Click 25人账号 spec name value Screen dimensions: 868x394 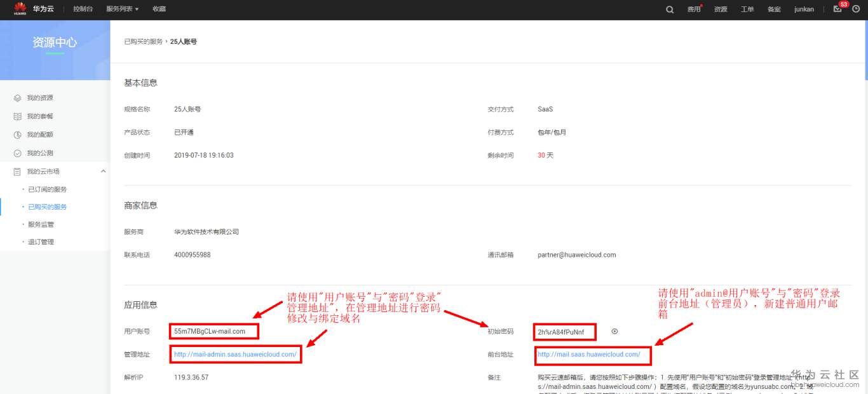[187, 109]
